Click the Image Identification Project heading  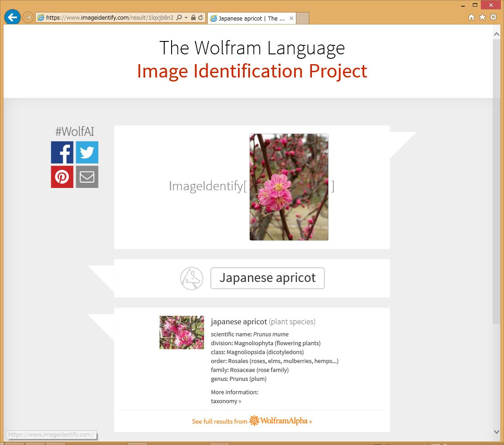coord(252,71)
